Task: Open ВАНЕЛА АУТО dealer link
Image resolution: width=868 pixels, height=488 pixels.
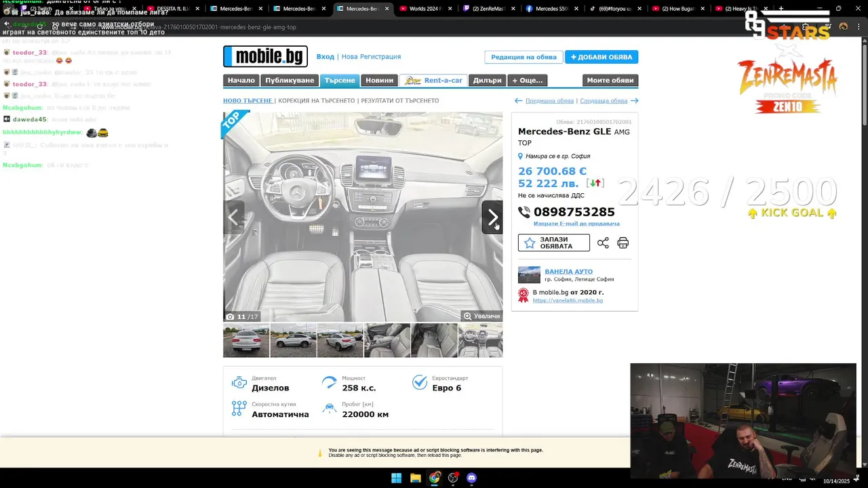Action: tap(568, 271)
